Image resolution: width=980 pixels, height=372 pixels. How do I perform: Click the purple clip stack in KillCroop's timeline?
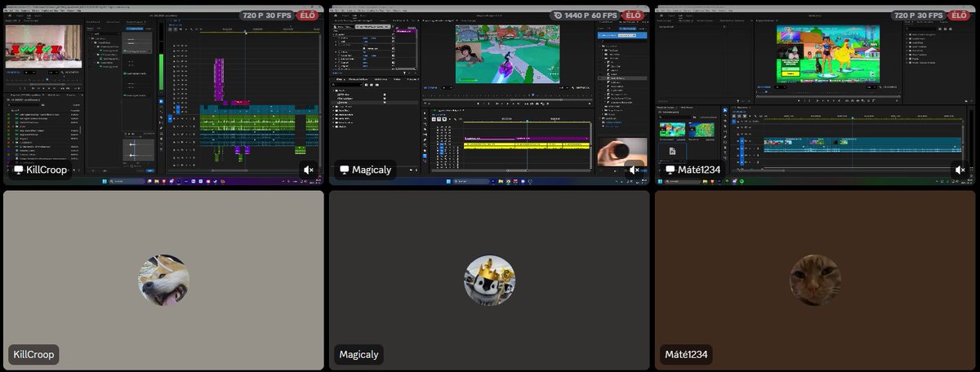pos(219,80)
